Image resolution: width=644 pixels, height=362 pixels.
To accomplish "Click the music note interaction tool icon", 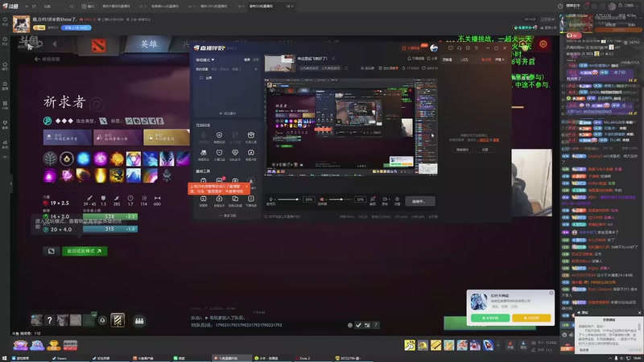I will [x=250, y=153].
